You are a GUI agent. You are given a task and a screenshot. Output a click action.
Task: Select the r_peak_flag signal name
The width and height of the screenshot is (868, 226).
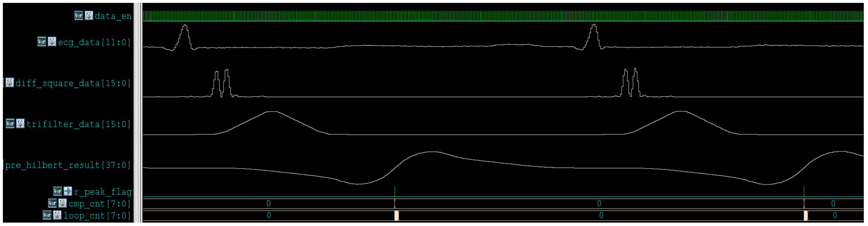(103, 192)
